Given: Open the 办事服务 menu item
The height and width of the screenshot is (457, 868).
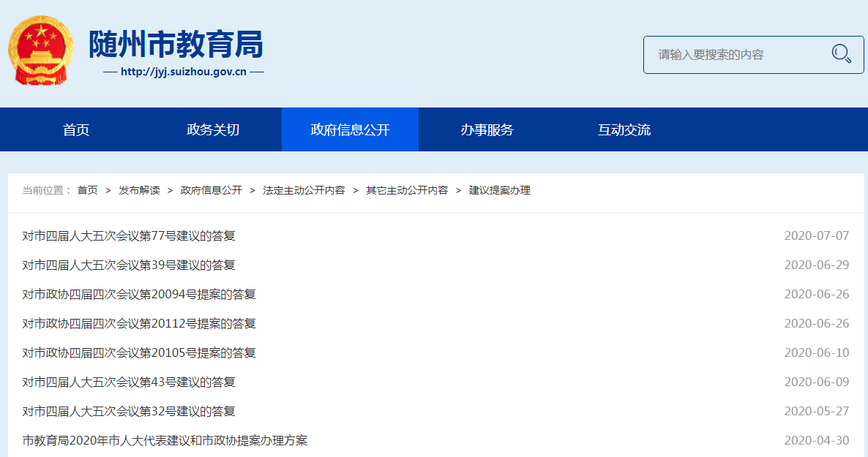Looking at the screenshot, I should [487, 130].
